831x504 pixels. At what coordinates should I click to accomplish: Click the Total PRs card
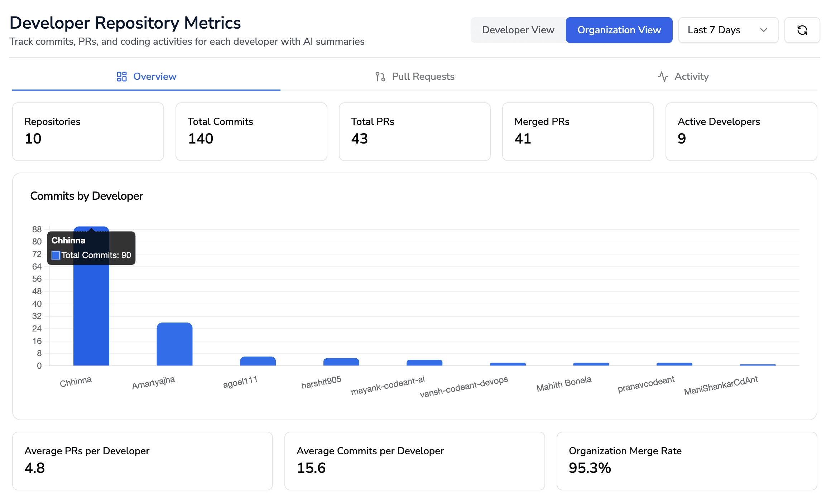coord(415,132)
